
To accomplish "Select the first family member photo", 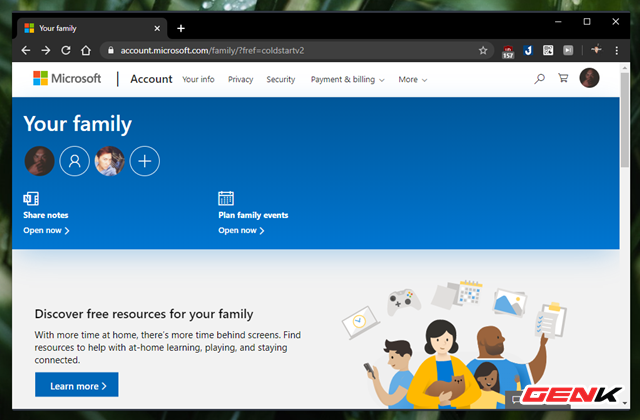I will [40, 161].
